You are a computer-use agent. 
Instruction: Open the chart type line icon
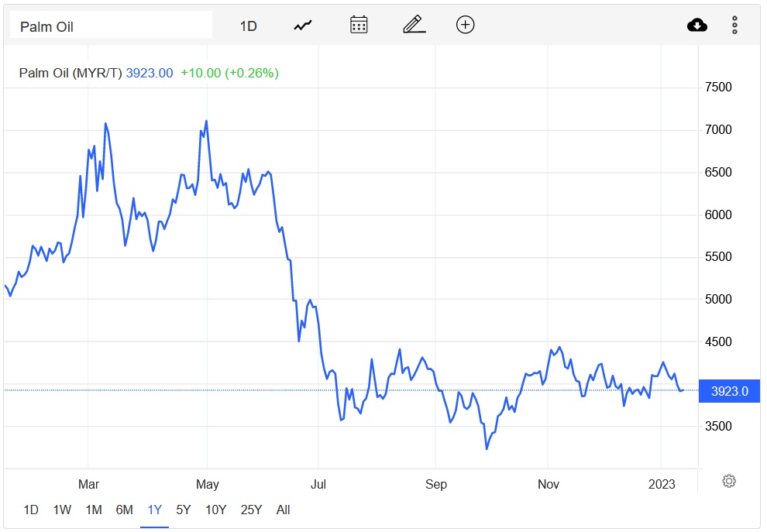[302, 26]
